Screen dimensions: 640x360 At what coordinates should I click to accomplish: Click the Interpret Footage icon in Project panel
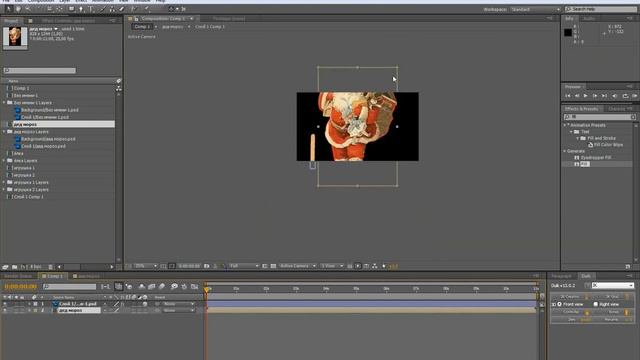point(5,267)
